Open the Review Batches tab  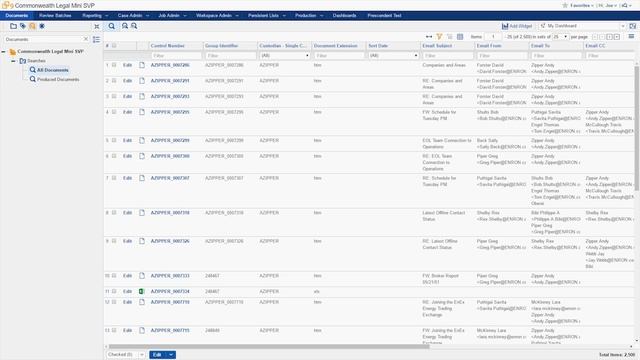55,16
